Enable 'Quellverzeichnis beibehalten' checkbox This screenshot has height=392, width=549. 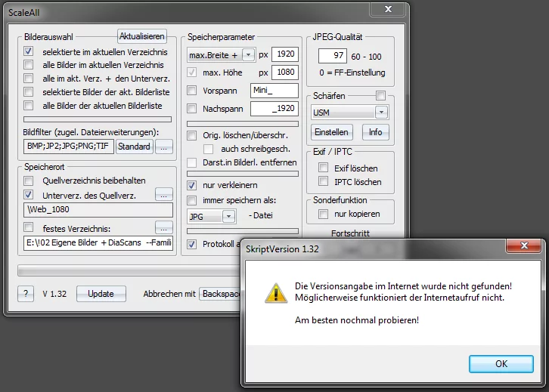point(29,181)
